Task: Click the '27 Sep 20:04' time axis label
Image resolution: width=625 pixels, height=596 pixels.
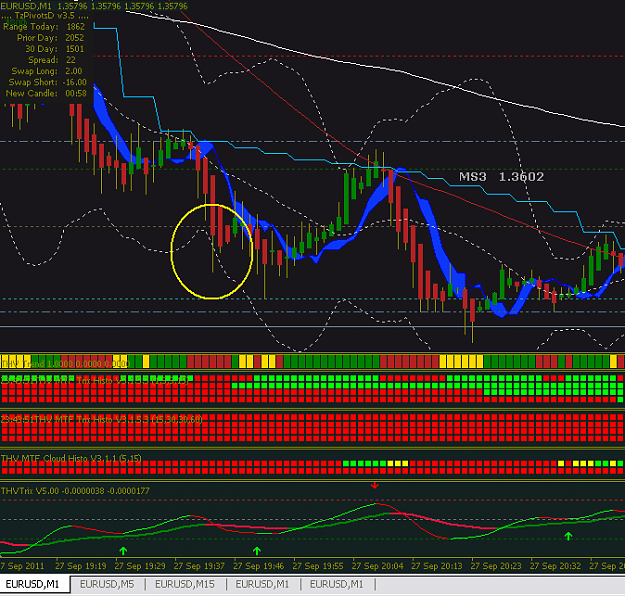Action: tap(377, 566)
